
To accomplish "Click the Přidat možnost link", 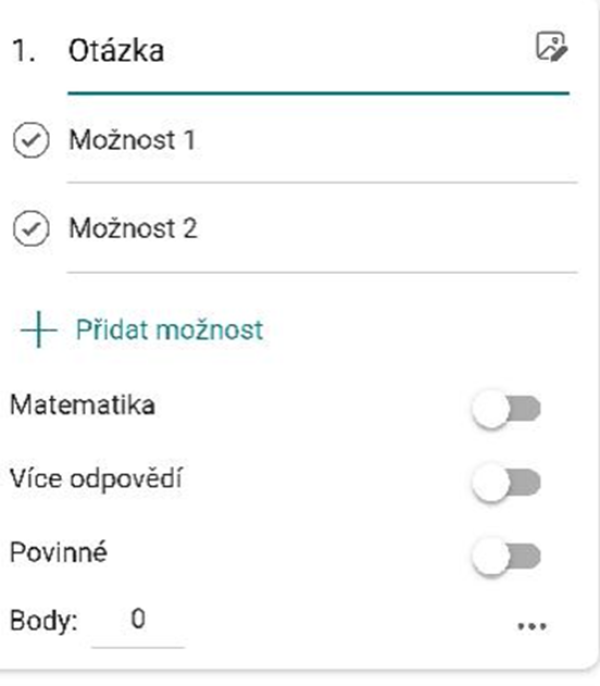I will point(169,329).
